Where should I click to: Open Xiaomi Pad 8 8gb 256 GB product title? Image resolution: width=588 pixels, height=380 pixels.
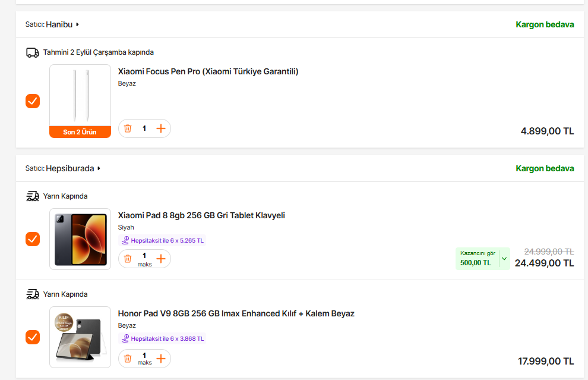[x=201, y=215]
